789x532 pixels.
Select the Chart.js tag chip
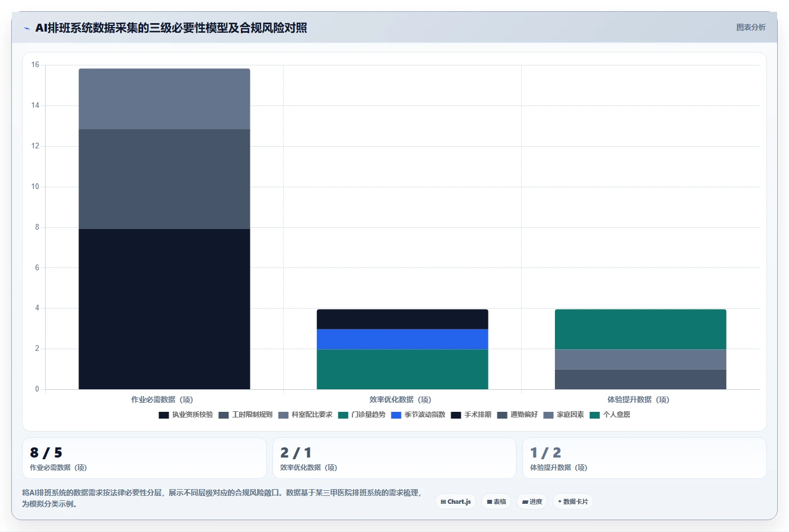tap(456, 502)
